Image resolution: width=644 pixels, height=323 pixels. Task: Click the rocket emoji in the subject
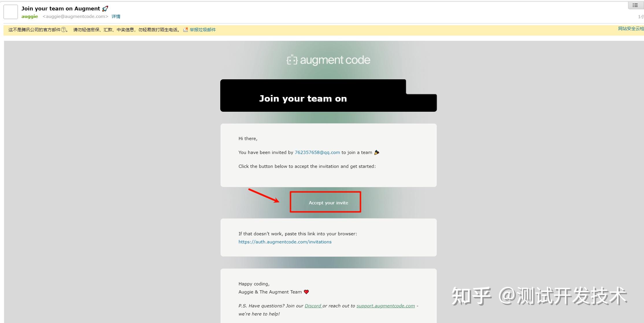click(105, 9)
